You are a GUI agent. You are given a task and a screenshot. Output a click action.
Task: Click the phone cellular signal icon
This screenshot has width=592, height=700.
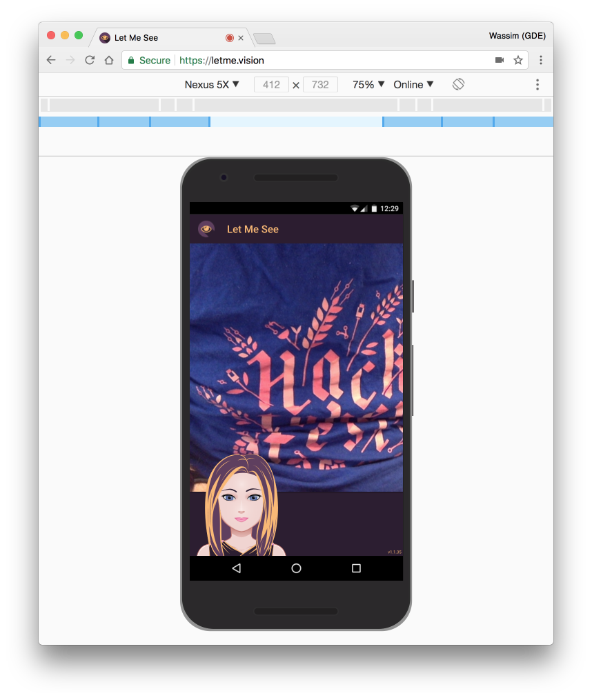pos(364,208)
